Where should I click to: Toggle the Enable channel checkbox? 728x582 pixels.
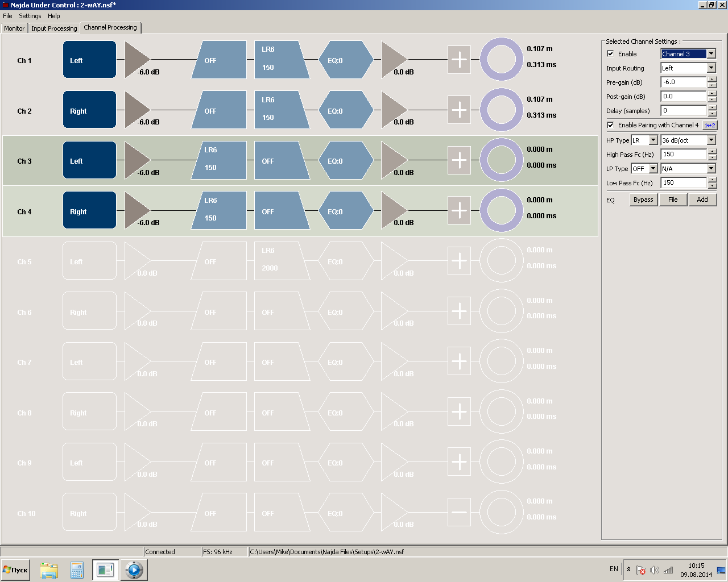610,54
